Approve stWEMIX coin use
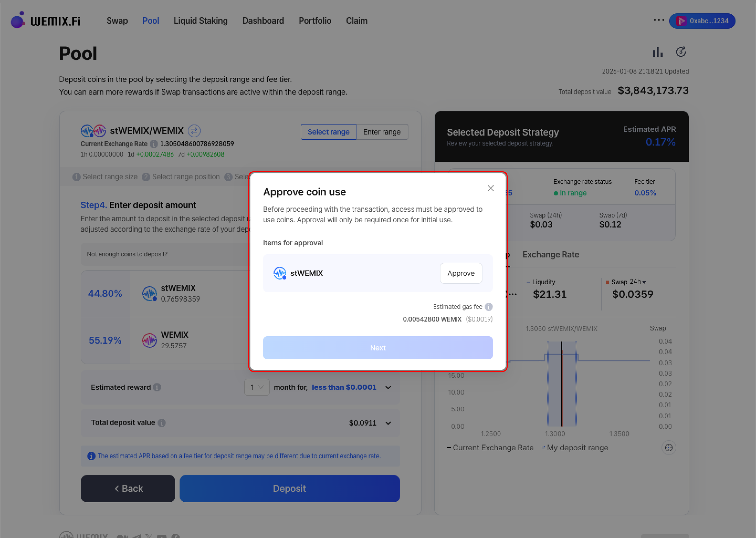 [x=461, y=273]
